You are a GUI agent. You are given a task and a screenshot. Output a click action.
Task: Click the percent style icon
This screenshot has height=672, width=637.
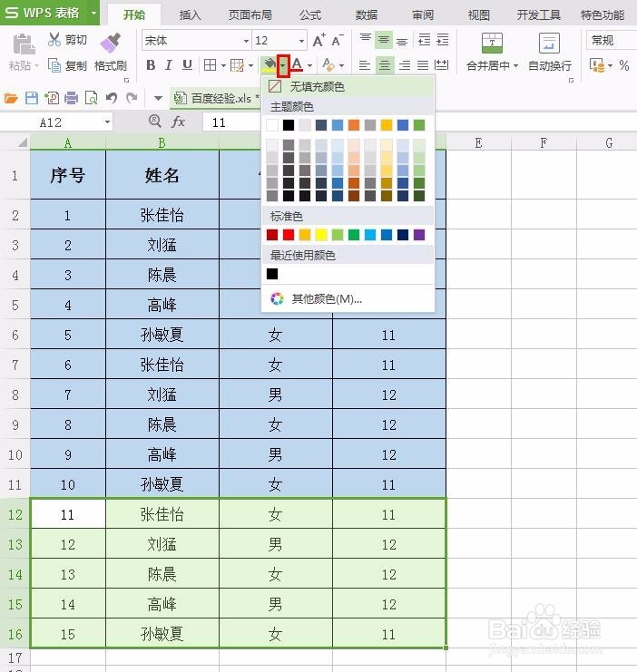click(624, 65)
